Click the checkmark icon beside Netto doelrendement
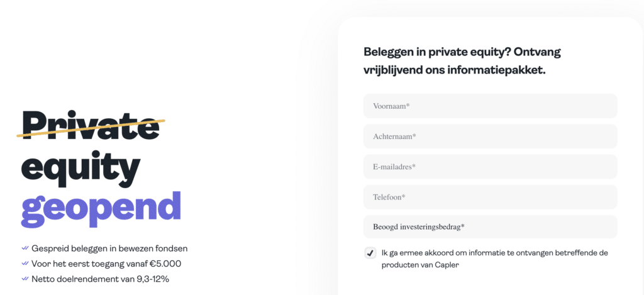Viewport: 644px width, 295px height. pyautogui.click(x=25, y=279)
